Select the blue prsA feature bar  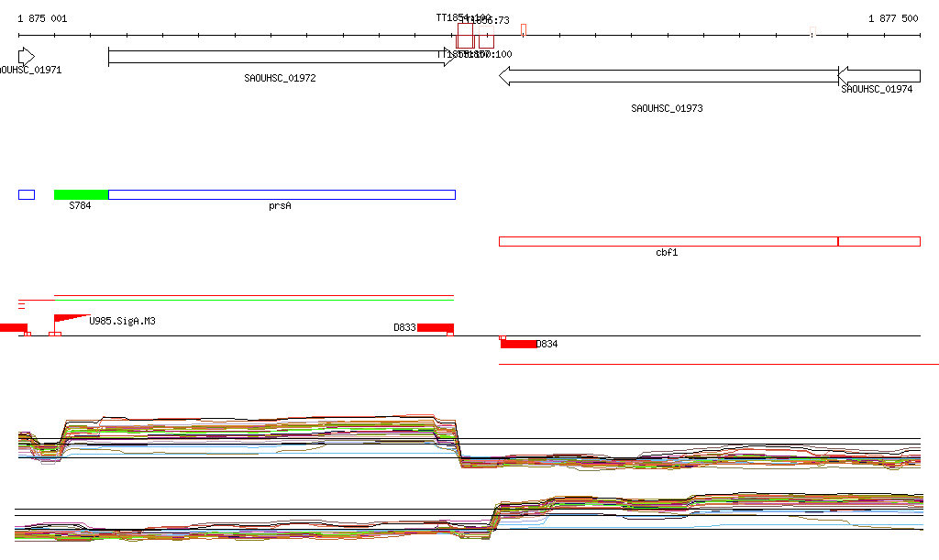(282, 194)
